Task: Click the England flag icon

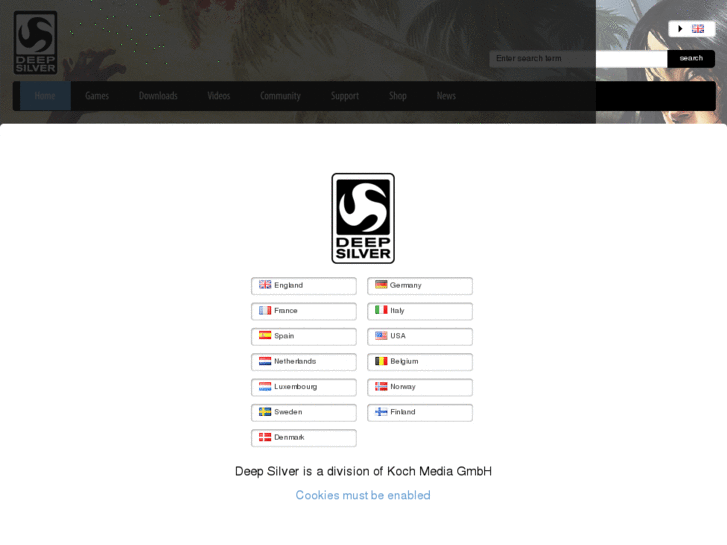Action: pos(265,285)
